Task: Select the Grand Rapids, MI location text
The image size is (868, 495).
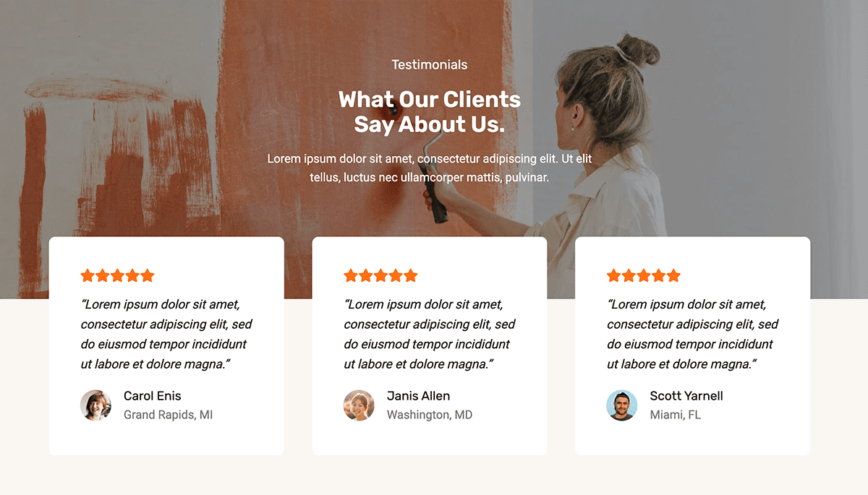Action: 168,415
